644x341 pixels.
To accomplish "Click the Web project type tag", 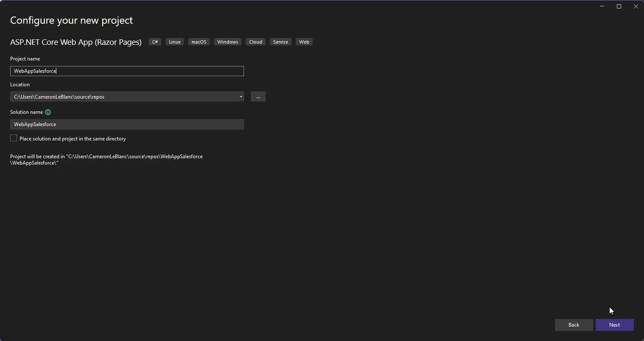I will point(304,42).
